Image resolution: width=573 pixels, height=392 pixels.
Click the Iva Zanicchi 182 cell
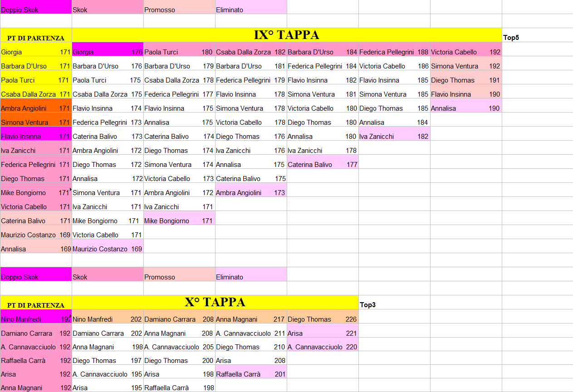(x=394, y=137)
